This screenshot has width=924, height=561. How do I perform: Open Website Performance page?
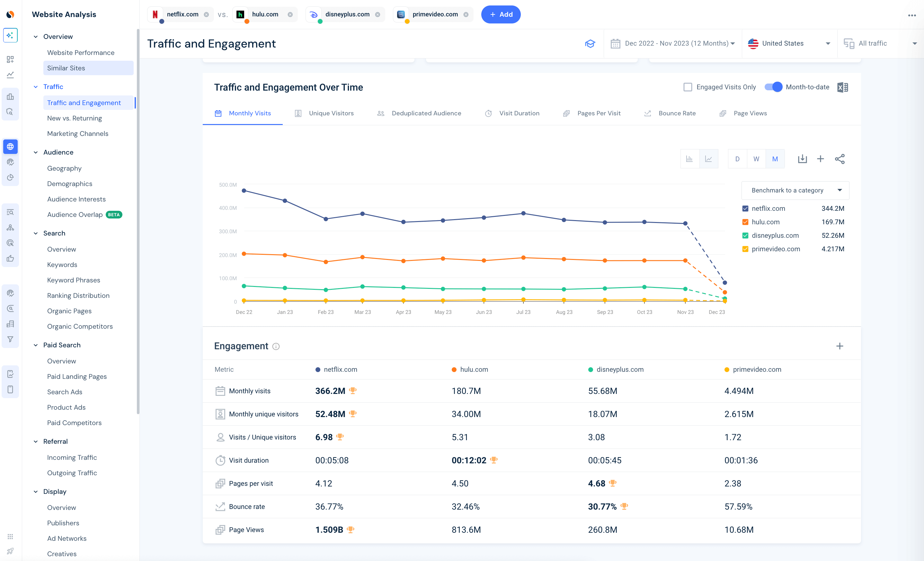click(81, 52)
